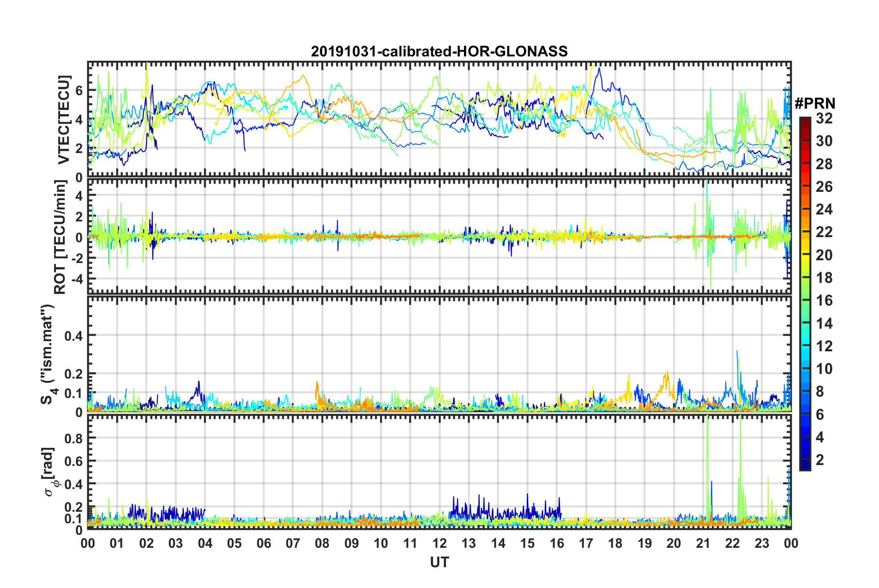Click x-axis hour tick 21
The width and height of the screenshot is (879, 588).
[x=703, y=543]
